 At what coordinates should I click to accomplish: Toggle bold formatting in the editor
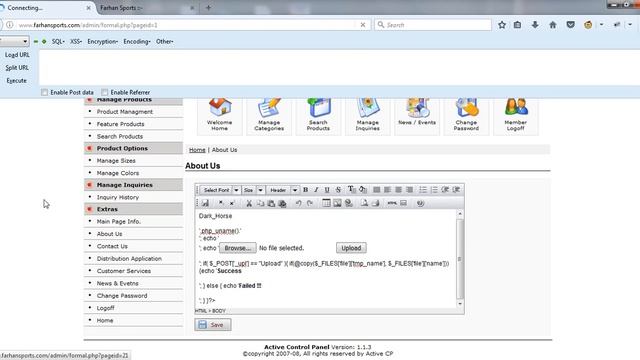(305, 190)
